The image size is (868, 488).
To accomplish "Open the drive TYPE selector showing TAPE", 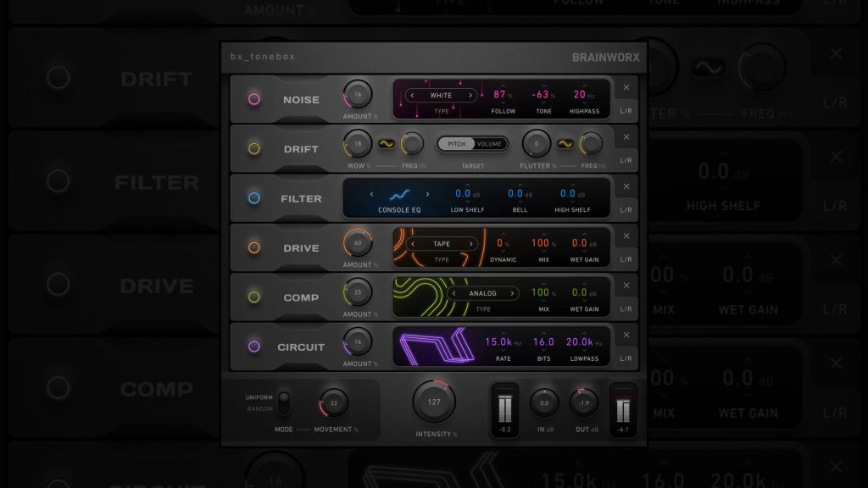I will 444,244.
